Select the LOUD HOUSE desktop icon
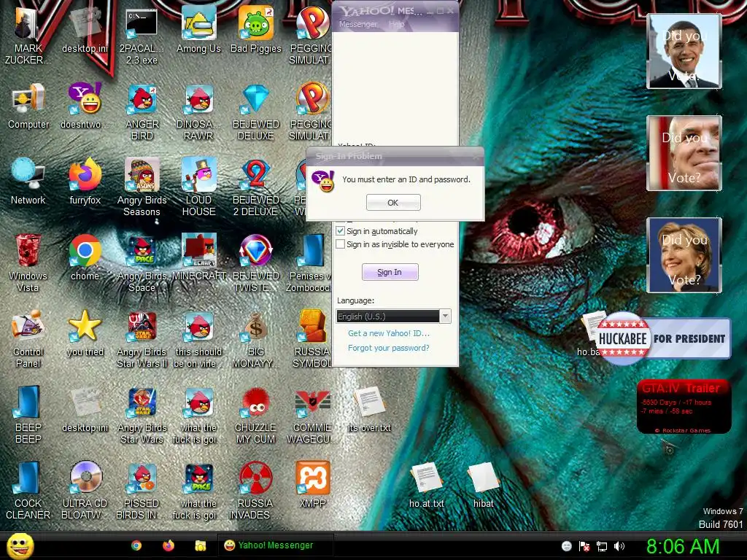The height and width of the screenshot is (560, 747). tap(198, 187)
